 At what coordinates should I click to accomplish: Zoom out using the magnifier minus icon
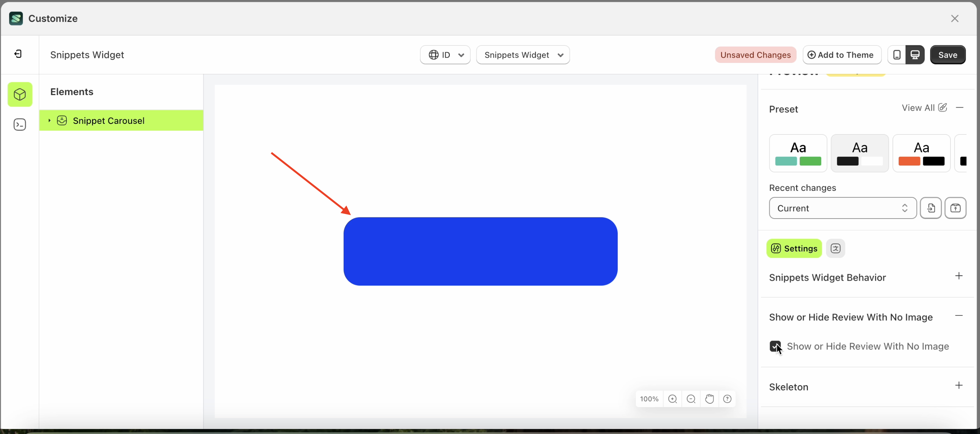(691, 399)
